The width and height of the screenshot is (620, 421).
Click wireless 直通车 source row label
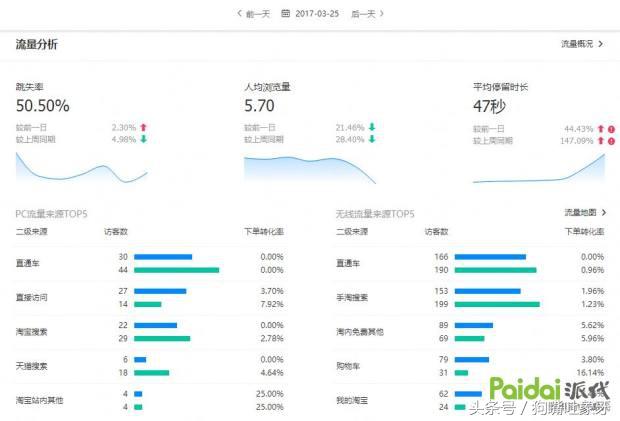(x=348, y=263)
